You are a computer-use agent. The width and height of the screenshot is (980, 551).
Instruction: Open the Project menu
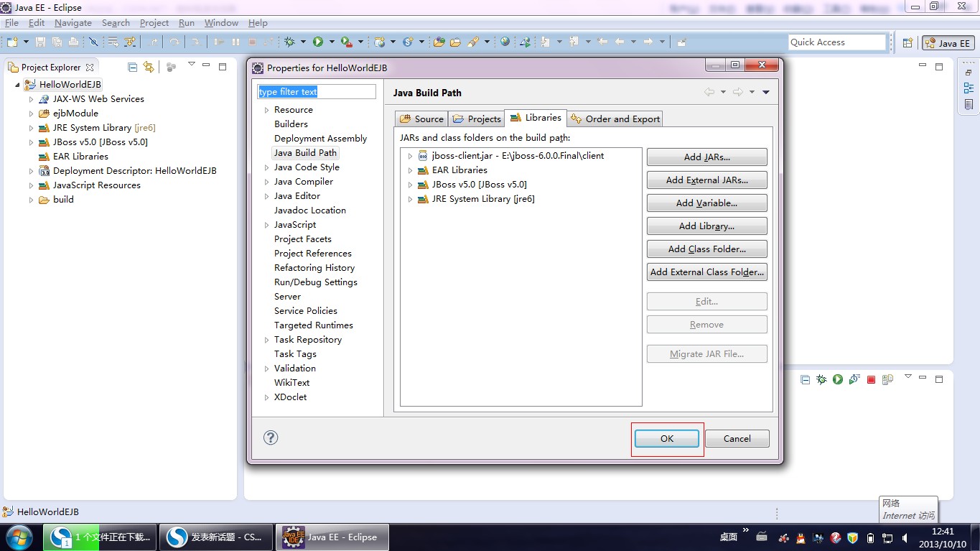(x=154, y=23)
